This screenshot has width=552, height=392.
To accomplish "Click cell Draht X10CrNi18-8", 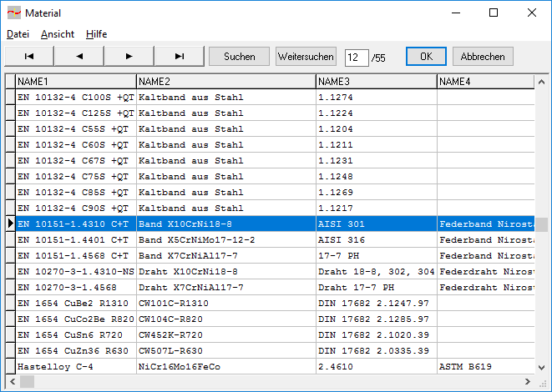I will 226,271.
